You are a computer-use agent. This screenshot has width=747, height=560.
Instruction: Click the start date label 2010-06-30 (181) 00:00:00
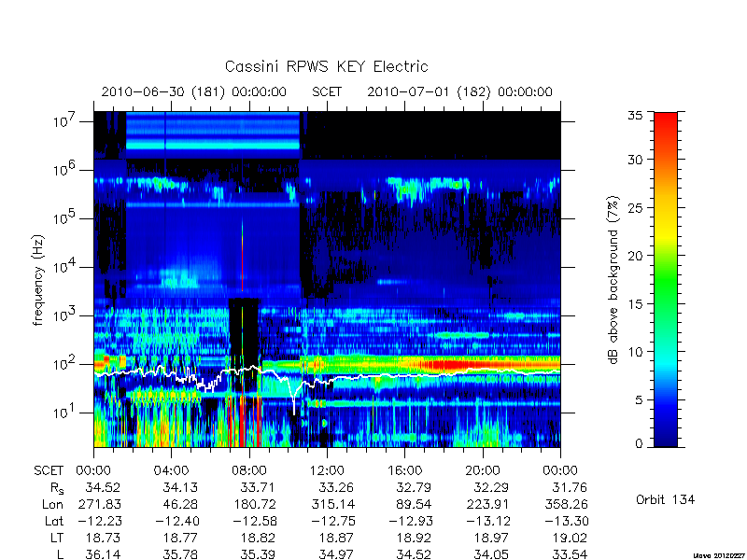pyautogui.click(x=194, y=91)
